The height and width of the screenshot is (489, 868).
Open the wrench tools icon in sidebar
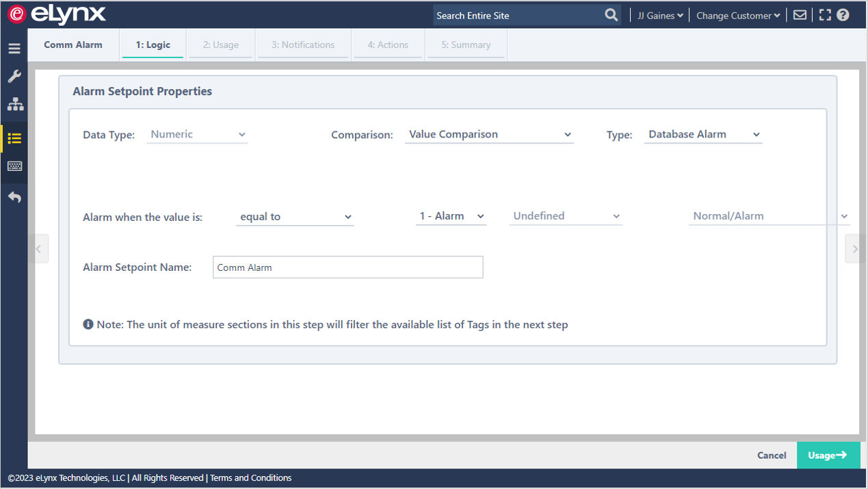tap(14, 76)
